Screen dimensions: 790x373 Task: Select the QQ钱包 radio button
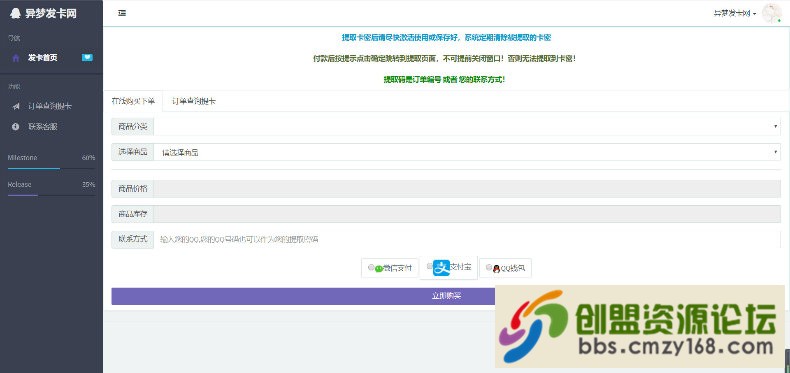[489, 267]
